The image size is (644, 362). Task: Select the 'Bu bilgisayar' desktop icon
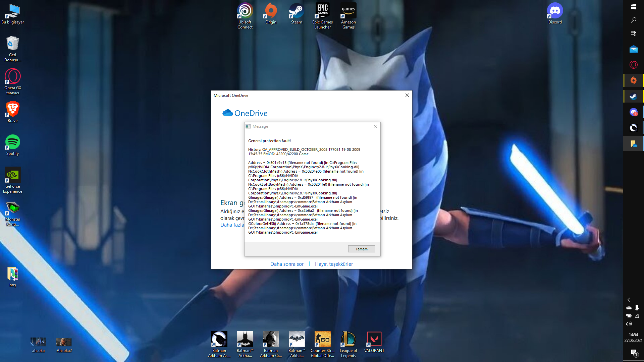(13, 14)
